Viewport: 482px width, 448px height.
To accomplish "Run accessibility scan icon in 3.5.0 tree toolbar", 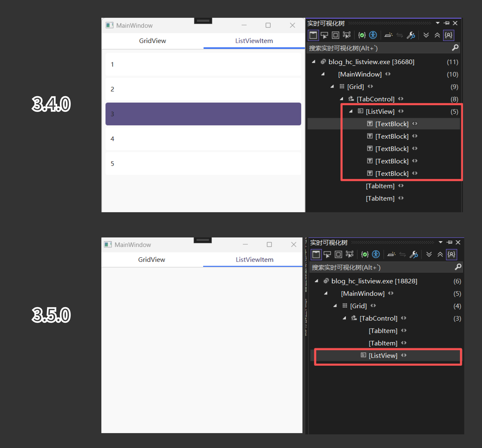I will [x=376, y=254].
